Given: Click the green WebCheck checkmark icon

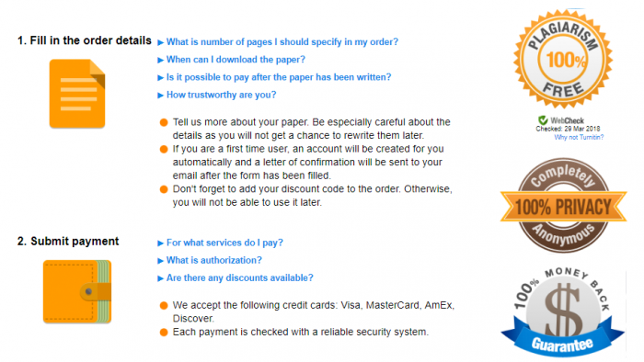Looking at the screenshot, I should point(543,120).
